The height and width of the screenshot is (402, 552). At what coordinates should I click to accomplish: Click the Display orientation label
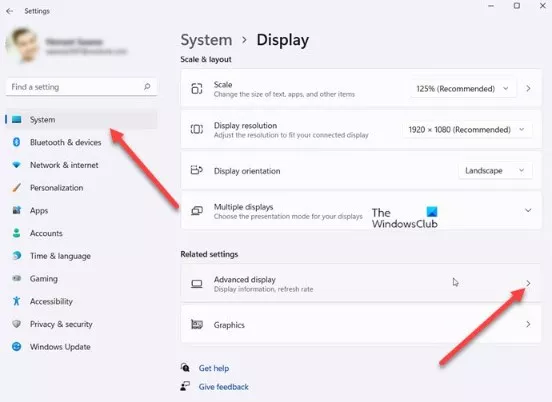pos(247,171)
